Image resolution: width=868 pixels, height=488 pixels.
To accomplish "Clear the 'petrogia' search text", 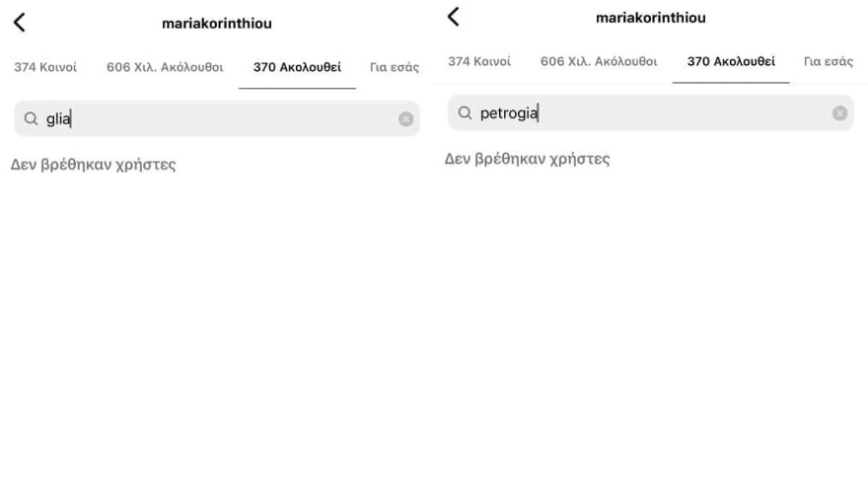I will 839,113.
